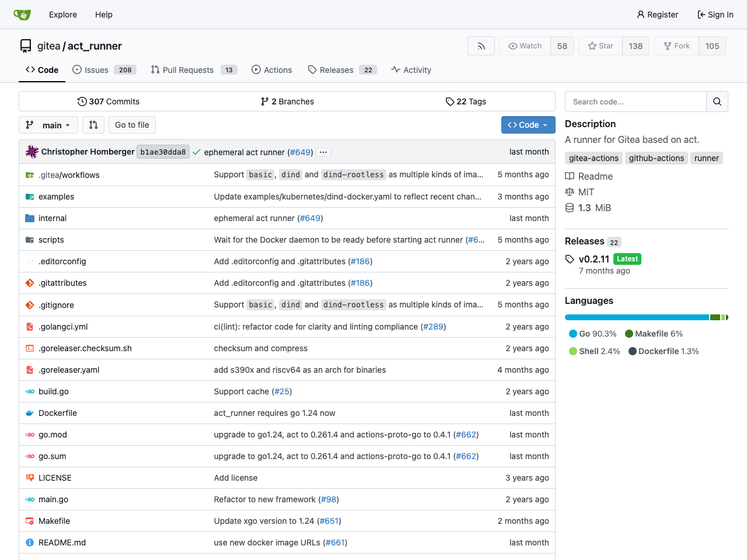The height and width of the screenshot is (560, 747).
Task: Open the Releases tab
Action: (342, 70)
